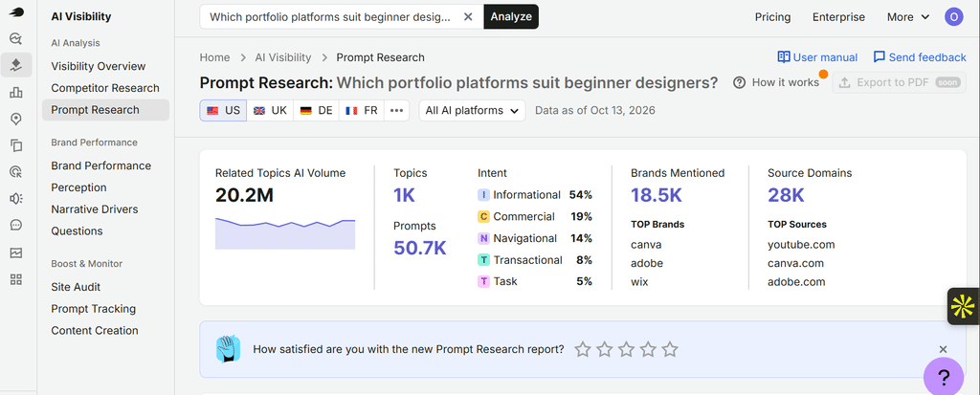The image size is (980, 395).
Task: Open the All AI platforms dropdown
Action: tap(472, 111)
